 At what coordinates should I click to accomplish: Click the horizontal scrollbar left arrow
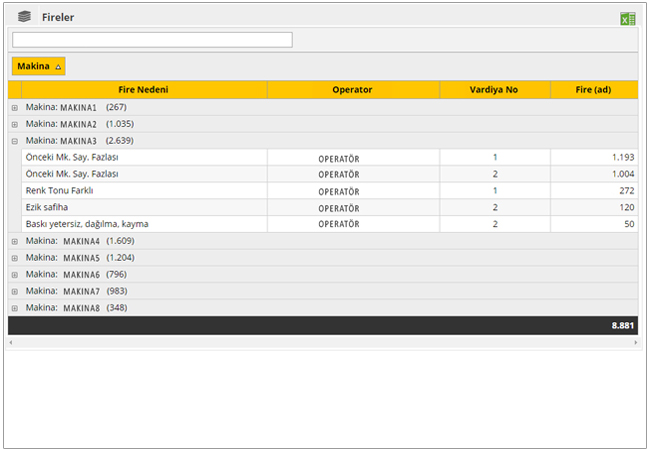[11, 342]
